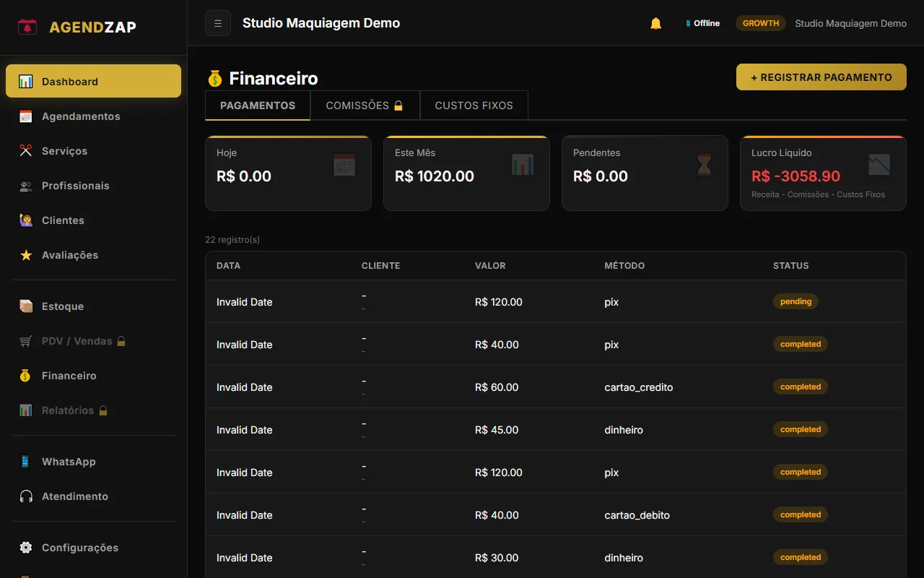Open Atendimento via the headset icon
The image size is (924, 578).
(26, 496)
